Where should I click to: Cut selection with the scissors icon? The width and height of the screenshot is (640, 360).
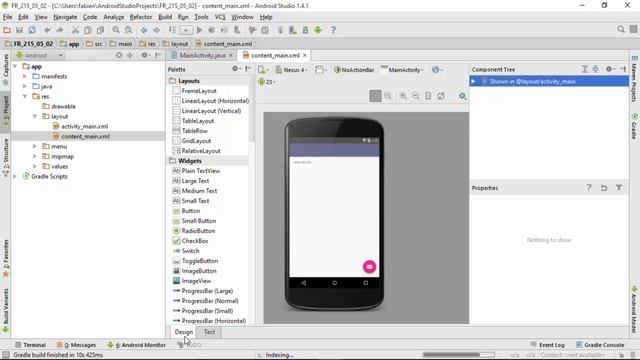76,30
